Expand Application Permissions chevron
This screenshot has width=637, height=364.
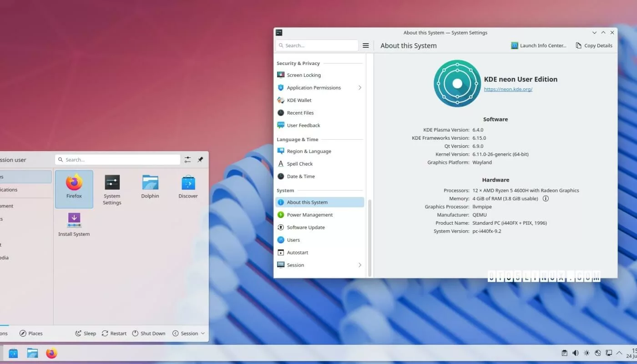[x=359, y=88]
